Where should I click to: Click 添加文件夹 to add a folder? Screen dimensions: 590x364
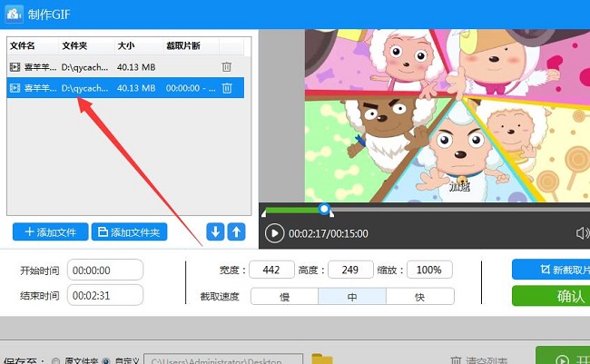tap(130, 232)
